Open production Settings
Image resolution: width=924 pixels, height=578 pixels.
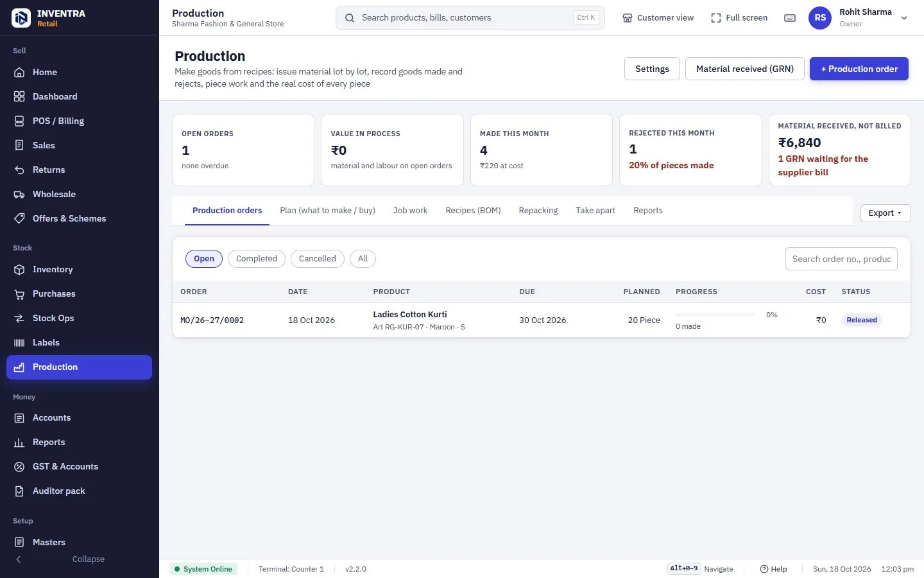pos(652,69)
